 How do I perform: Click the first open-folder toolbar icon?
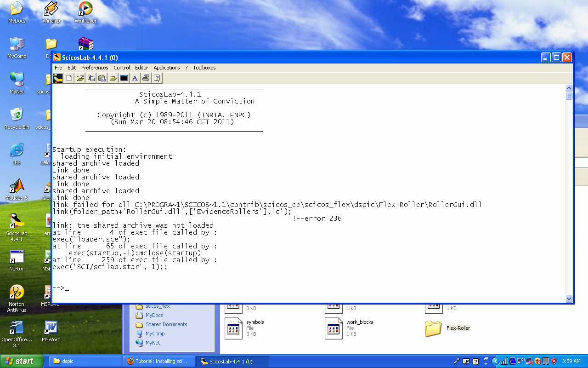coord(80,78)
